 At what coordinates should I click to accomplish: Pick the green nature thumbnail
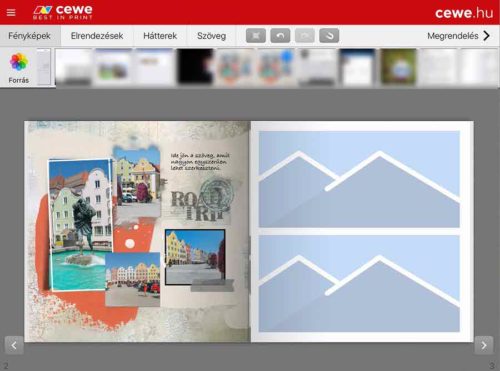pyautogui.click(x=398, y=66)
